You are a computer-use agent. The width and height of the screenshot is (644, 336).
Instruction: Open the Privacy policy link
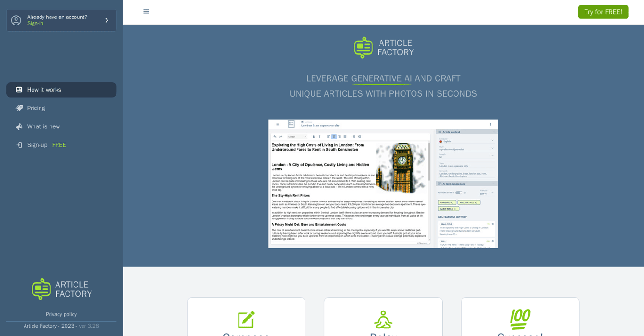[61, 314]
